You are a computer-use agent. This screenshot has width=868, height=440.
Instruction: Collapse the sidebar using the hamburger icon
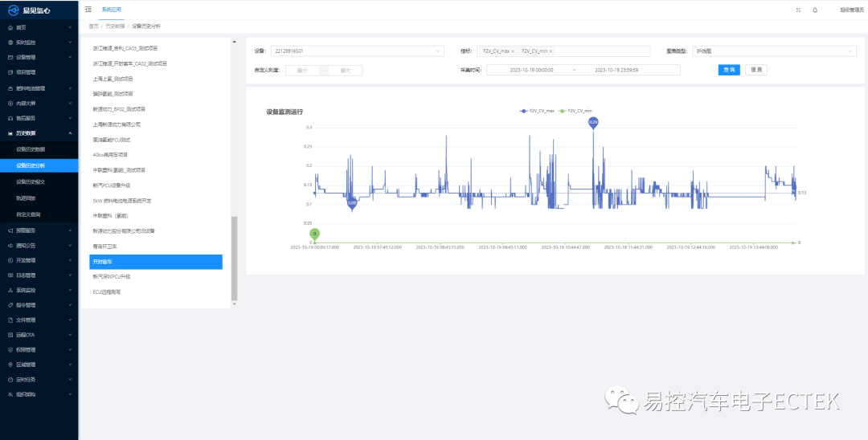[88, 10]
